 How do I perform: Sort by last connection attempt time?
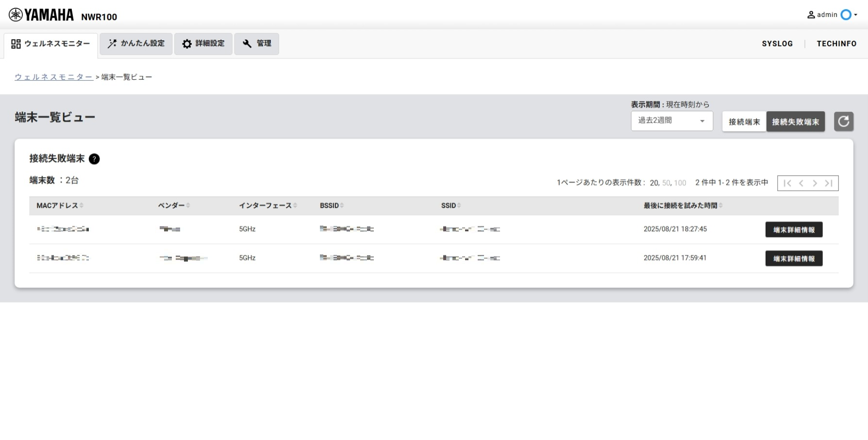(x=720, y=206)
